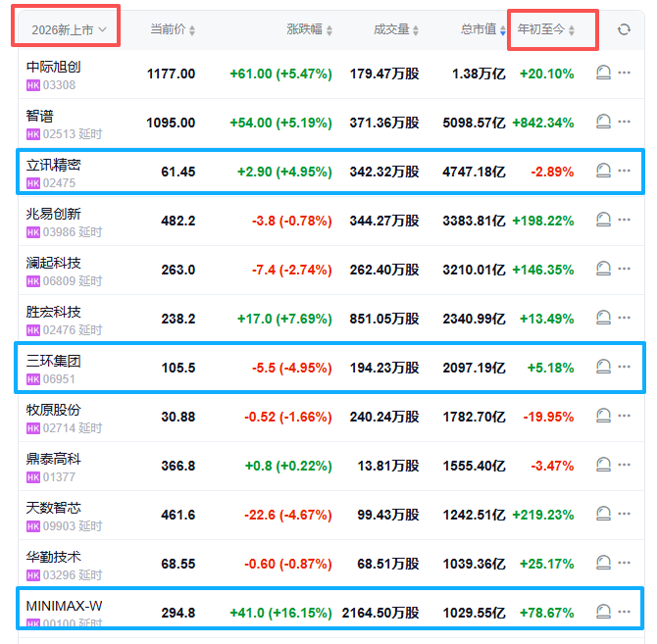Open stock 华勤技术 by name
This screenshot has height=644, width=657.
[x=53, y=557]
